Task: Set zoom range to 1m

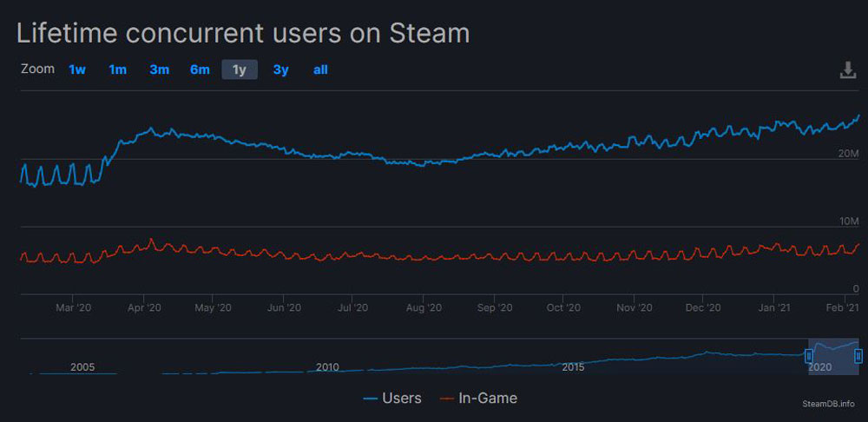Action: point(118,69)
